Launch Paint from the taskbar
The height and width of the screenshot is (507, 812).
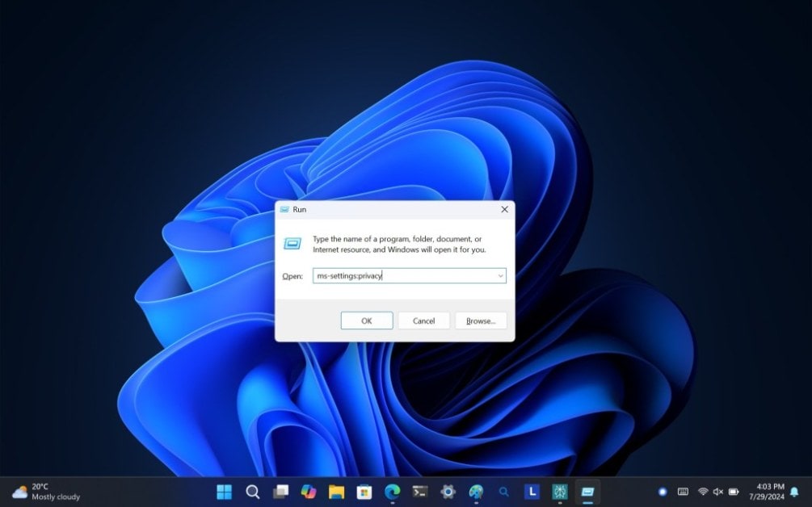tap(475, 492)
